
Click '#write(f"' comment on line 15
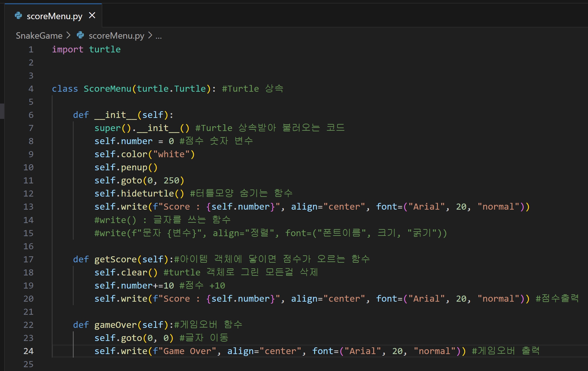(118, 233)
